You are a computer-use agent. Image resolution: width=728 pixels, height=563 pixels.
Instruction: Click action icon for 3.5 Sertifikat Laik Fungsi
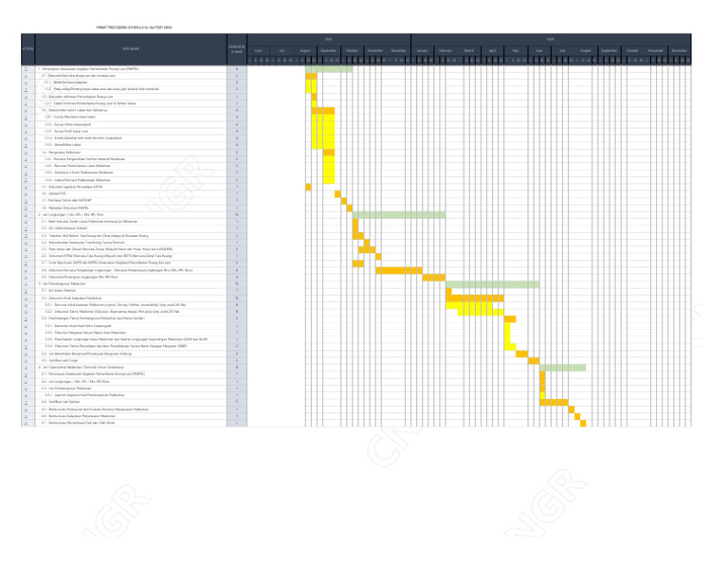click(26, 360)
